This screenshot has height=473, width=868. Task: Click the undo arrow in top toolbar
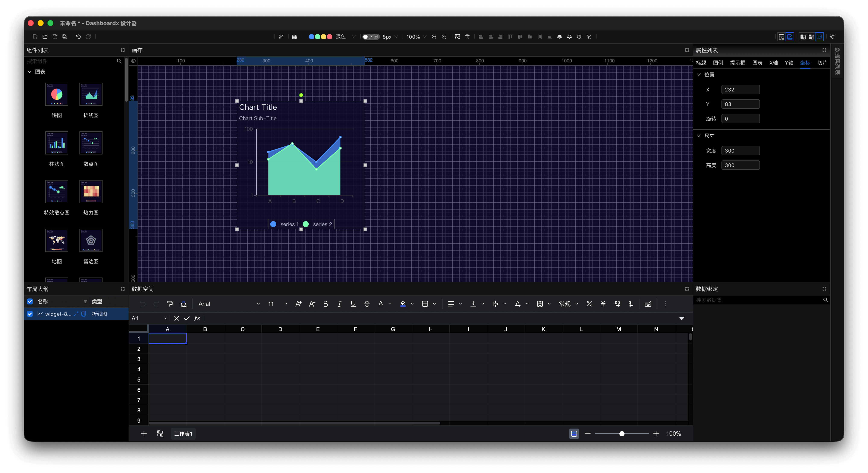pyautogui.click(x=78, y=37)
